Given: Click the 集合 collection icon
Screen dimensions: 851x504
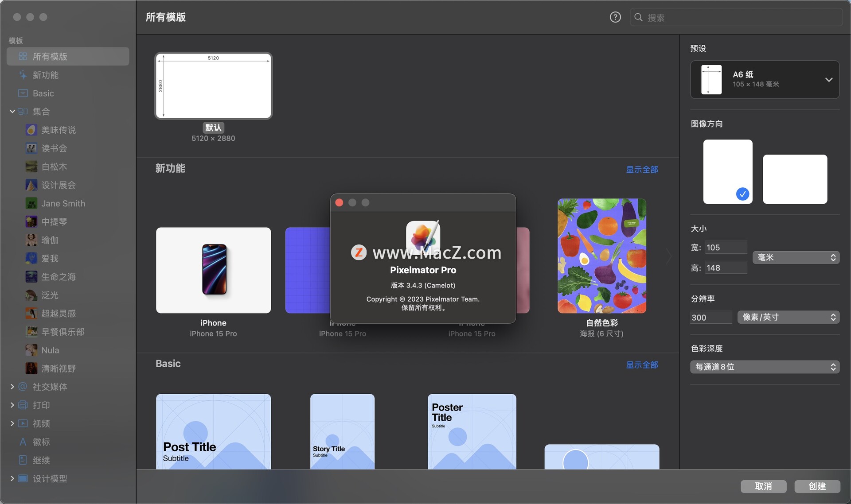Looking at the screenshot, I should [23, 112].
